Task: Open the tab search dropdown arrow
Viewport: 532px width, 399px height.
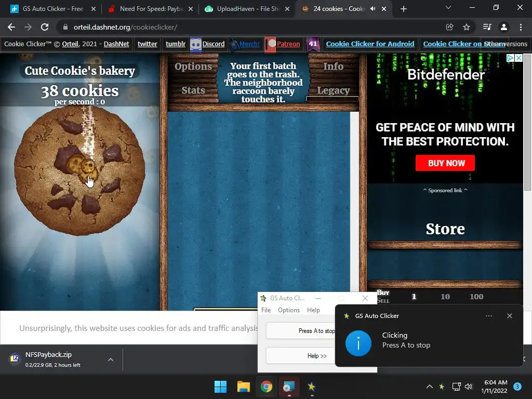Action: 448,7
